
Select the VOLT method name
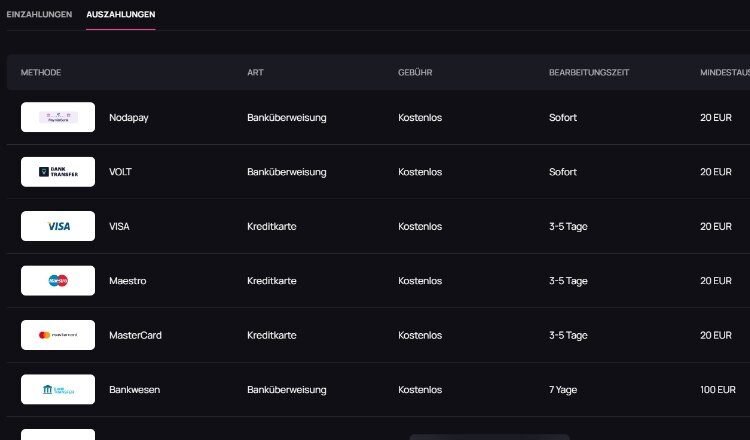click(120, 172)
